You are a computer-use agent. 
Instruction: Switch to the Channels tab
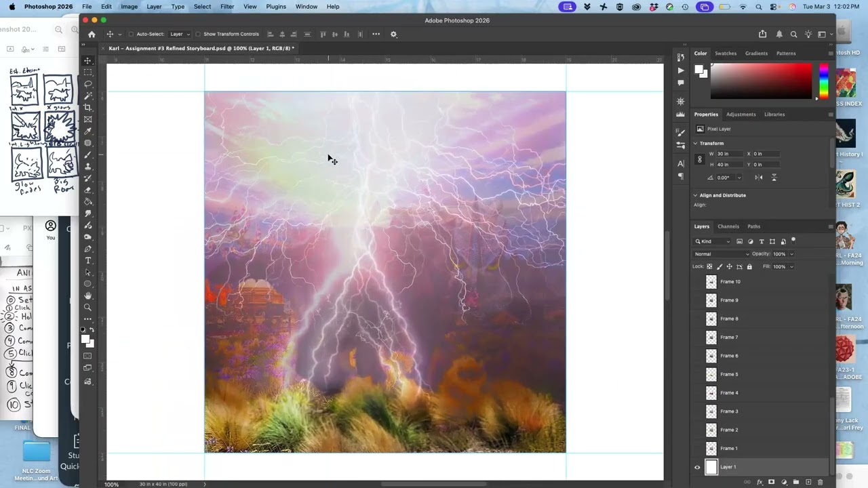[x=728, y=226]
